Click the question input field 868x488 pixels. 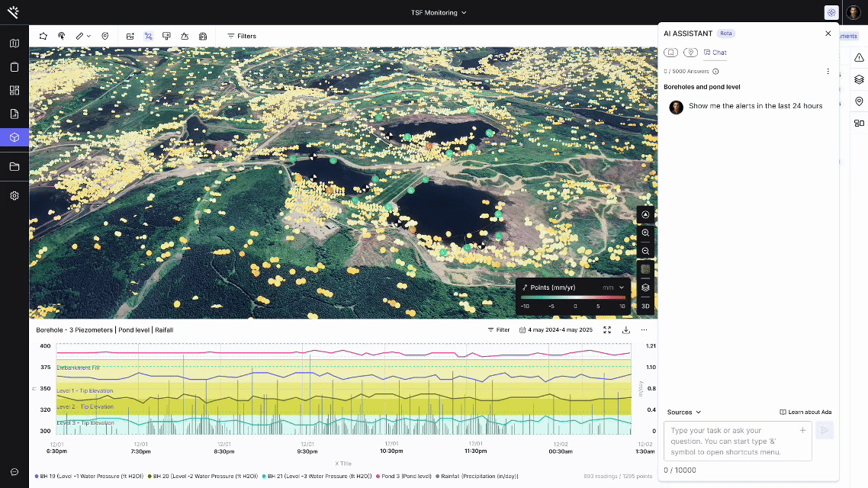(x=738, y=441)
